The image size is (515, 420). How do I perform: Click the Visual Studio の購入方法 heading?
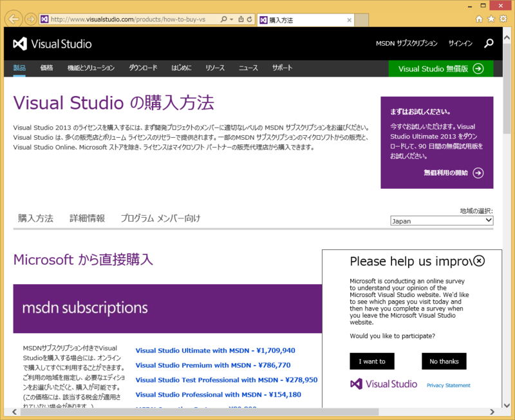(114, 102)
